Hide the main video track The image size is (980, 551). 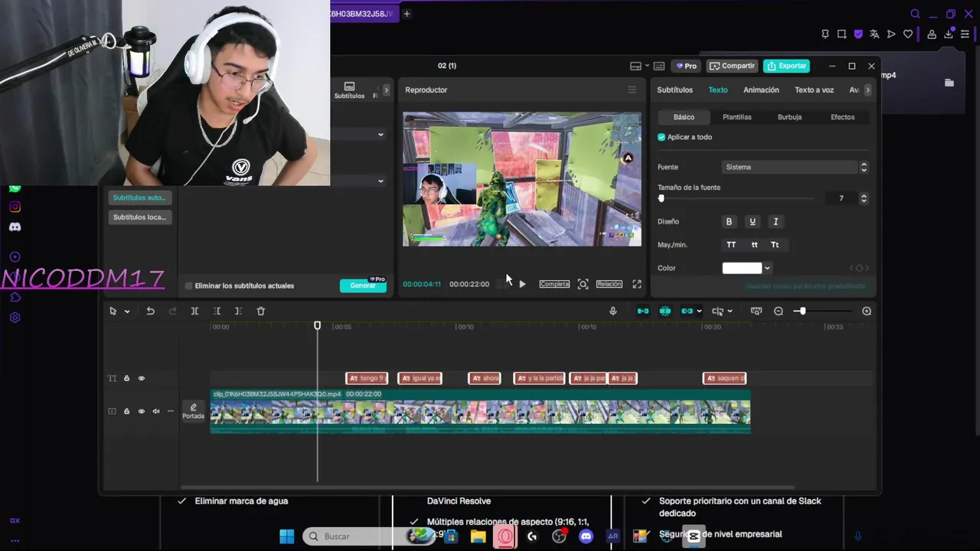click(x=141, y=411)
